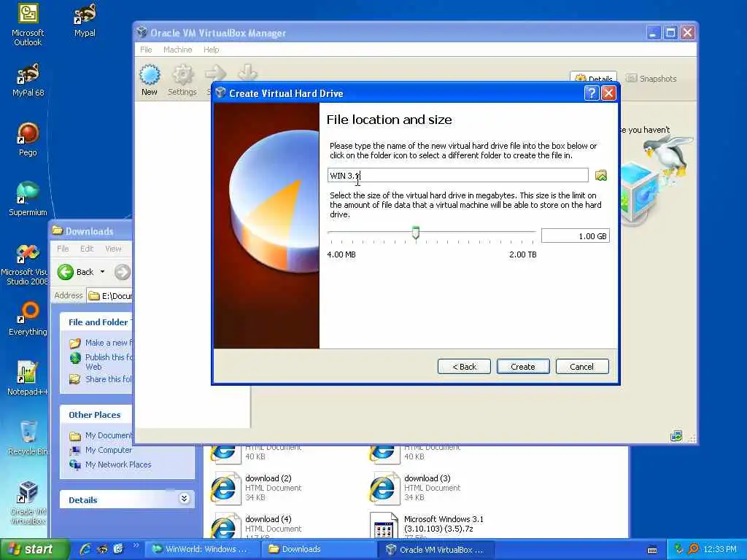The height and width of the screenshot is (560, 747).
Task: Click the keyboard icon in the system tray
Action: point(652,550)
